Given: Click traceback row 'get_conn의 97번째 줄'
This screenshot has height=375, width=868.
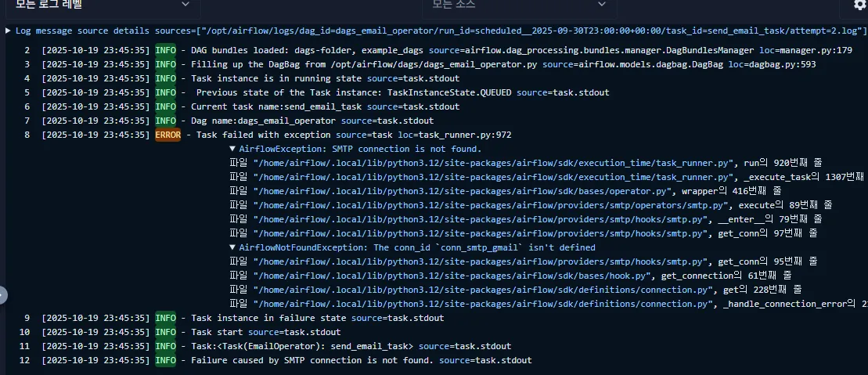Looking at the screenshot, I should [523, 233].
